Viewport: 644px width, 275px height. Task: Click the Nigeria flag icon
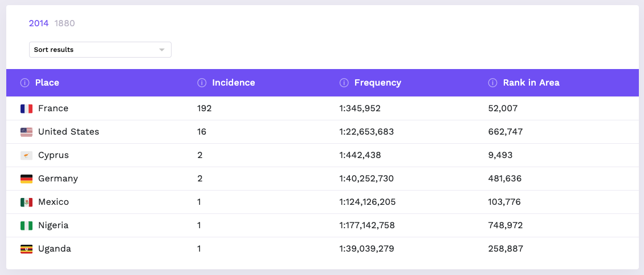click(26, 225)
